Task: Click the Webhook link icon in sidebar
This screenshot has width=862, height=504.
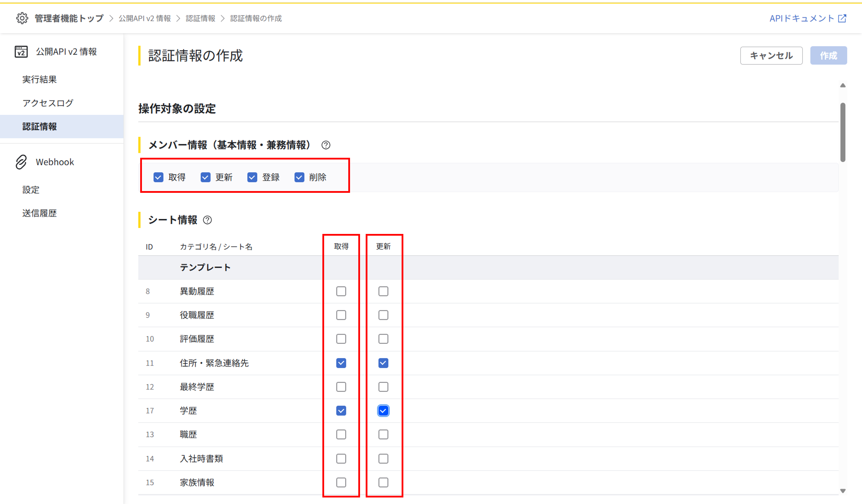Action: click(x=21, y=162)
